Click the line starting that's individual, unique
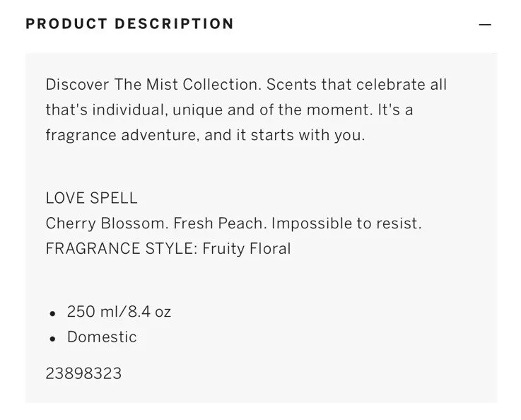This screenshot has width=521, height=420. click(229, 110)
